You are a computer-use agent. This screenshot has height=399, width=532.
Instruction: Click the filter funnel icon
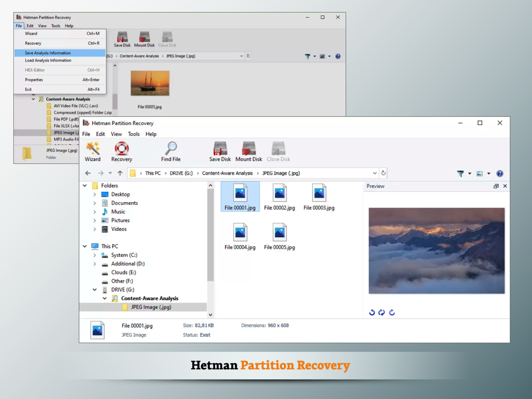460,173
